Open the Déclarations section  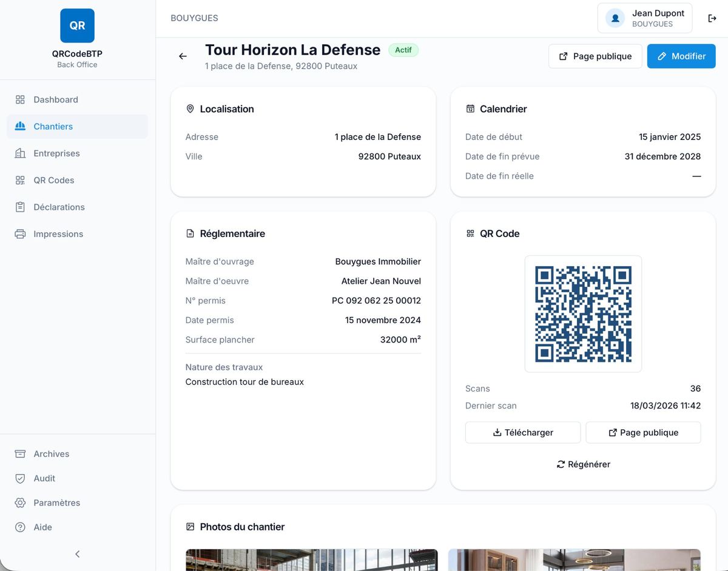click(59, 207)
